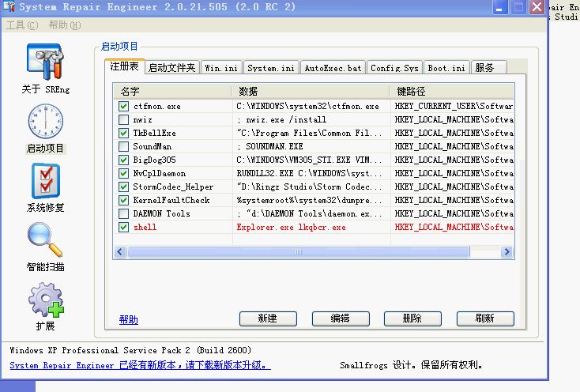This screenshot has width=580, height=392.
Task: Uncheck the red shell startup entry
Action: [123, 227]
